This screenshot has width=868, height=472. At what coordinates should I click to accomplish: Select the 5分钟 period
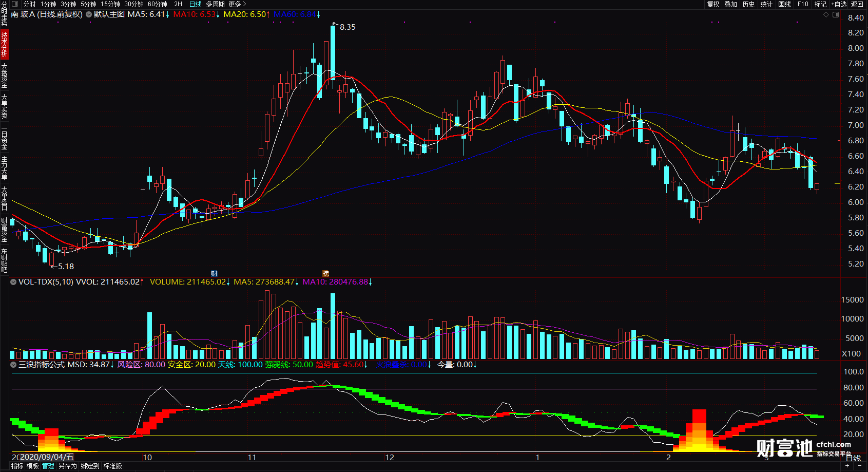tap(88, 4)
